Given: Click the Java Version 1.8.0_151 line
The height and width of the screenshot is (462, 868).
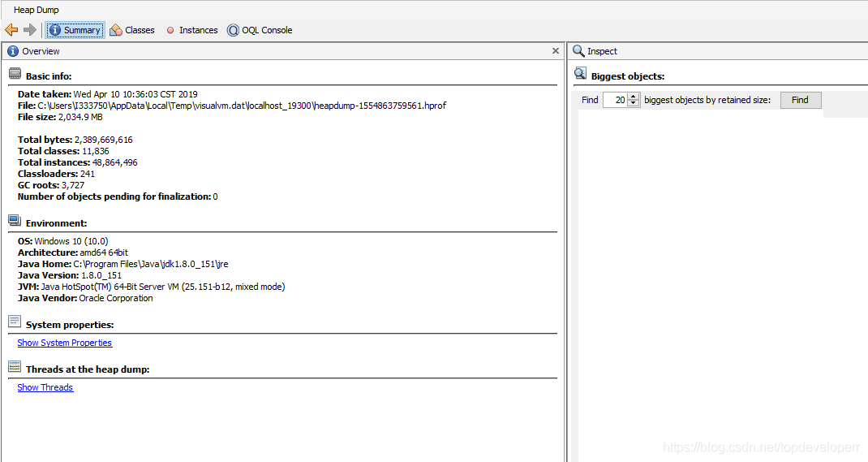Looking at the screenshot, I should tap(70, 276).
